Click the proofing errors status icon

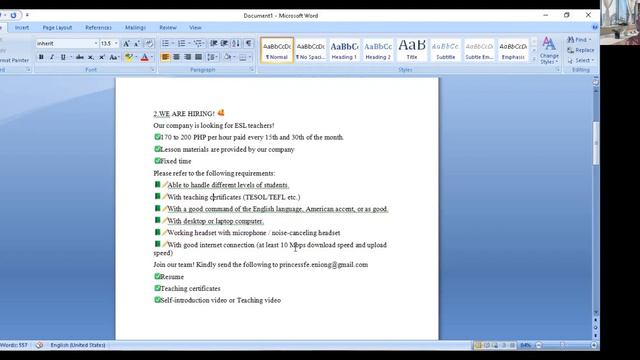tap(39, 345)
